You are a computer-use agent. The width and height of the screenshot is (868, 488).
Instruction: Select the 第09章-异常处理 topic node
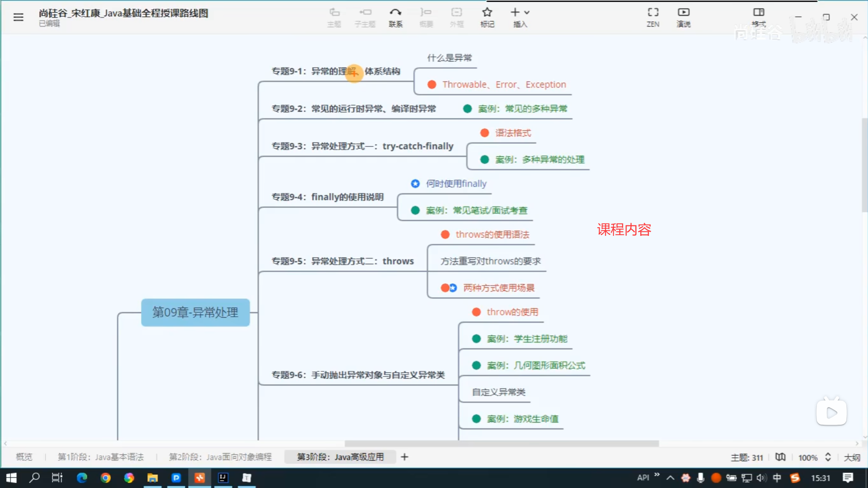point(195,312)
